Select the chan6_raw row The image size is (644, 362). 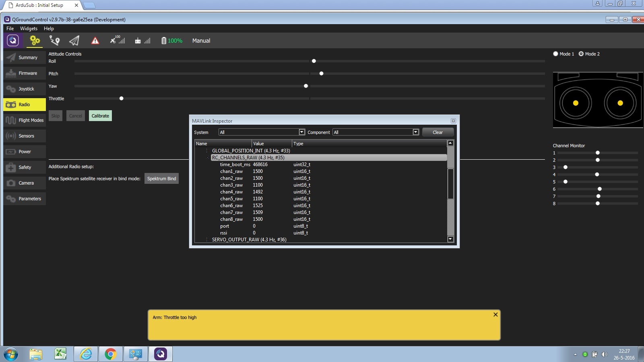321,206
